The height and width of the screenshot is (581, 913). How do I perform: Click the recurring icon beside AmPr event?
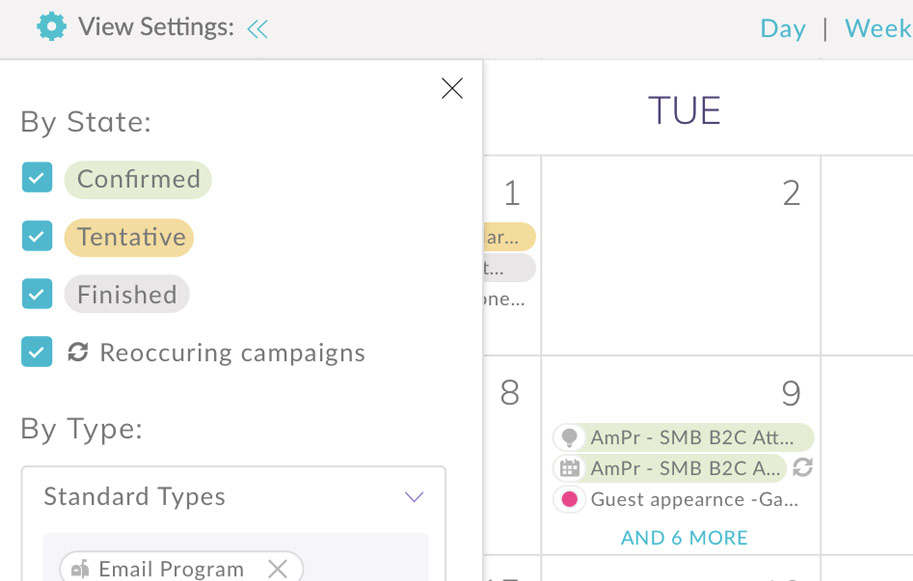click(x=802, y=468)
